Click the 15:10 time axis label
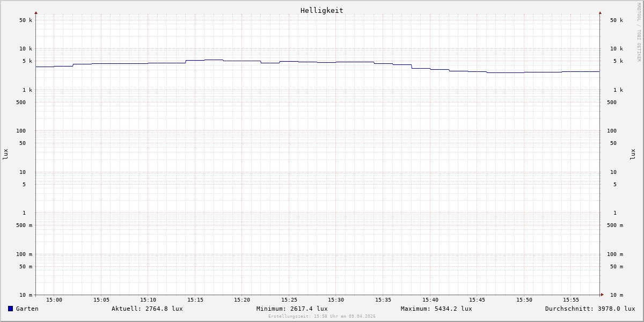Image resolution: width=644 pixels, height=322 pixels. pos(148,299)
